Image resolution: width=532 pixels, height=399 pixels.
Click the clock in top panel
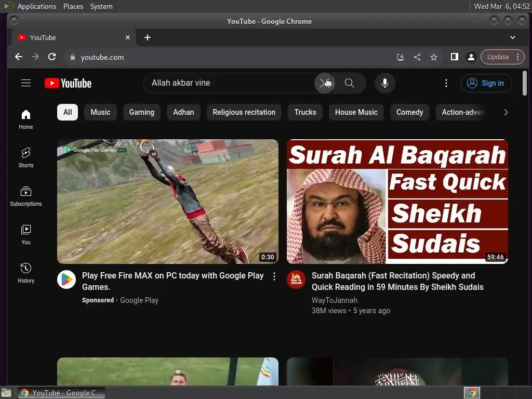tap(502, 6)
